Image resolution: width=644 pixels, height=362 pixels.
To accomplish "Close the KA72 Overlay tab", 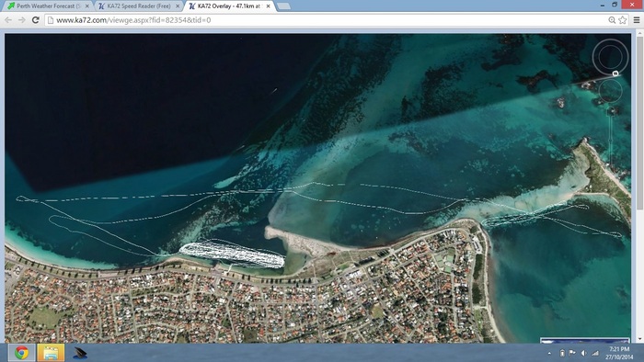I will click(269, 6).
